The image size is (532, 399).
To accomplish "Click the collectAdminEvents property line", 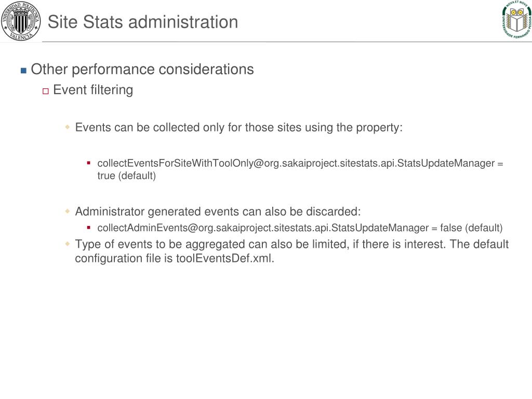I will tap(300, 228).
